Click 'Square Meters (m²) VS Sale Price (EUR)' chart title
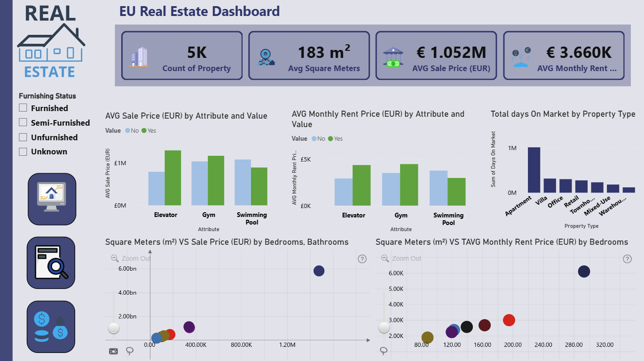Screen dimensions: 644x361 pyautogui.click(x=227, y=242)
